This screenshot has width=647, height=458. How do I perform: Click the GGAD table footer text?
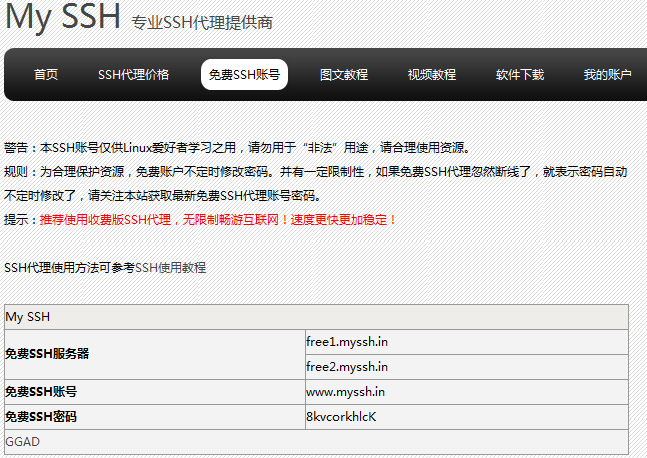23,442
